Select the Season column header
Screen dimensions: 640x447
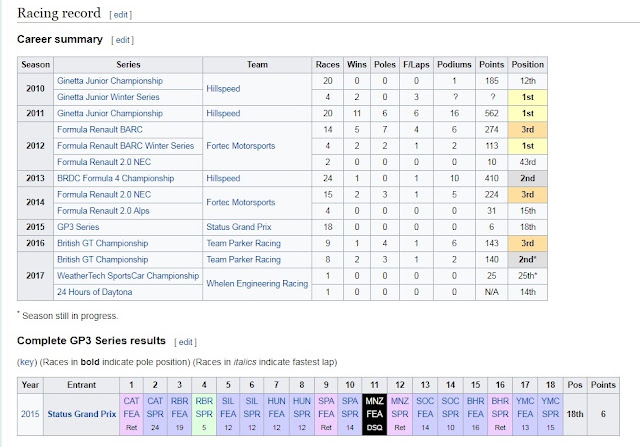[x=36, y=65]
